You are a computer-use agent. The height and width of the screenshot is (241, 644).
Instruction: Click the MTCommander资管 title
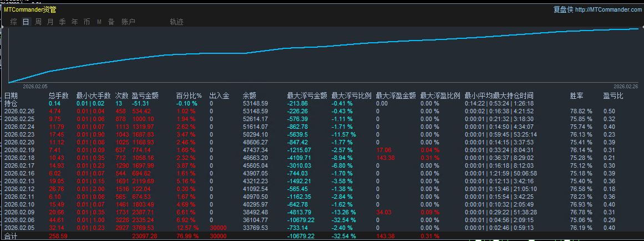click(x=30, y=9)
